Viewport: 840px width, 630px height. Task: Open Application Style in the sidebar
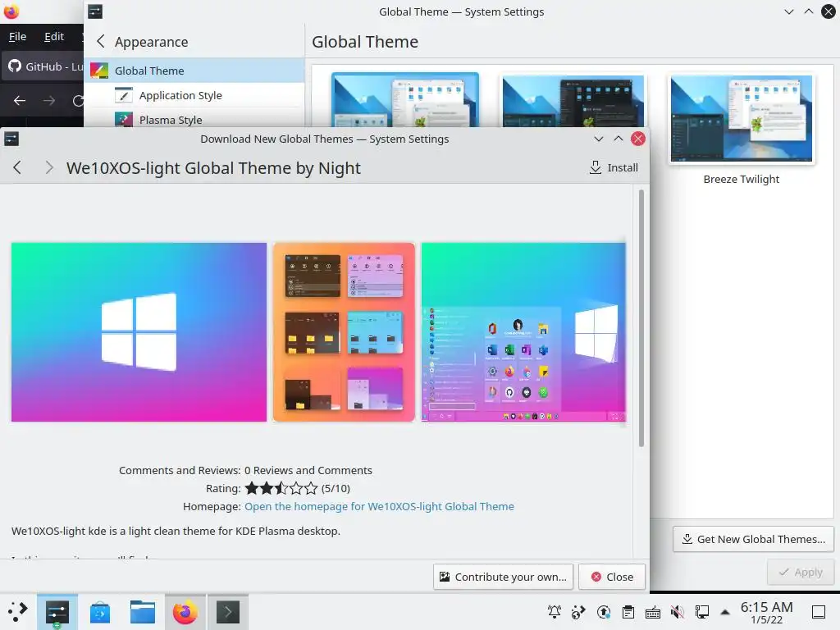[x=194, y=95]
